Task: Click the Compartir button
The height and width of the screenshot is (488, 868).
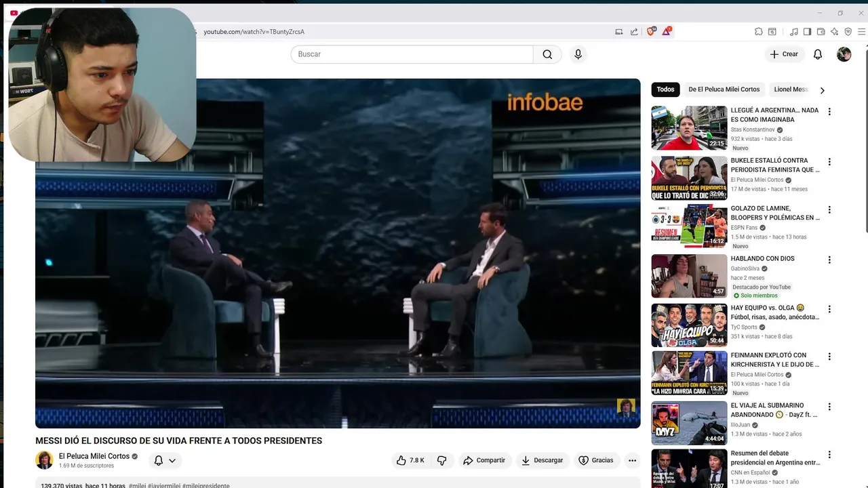Action: pyautogui.click(x=484, y=460)
